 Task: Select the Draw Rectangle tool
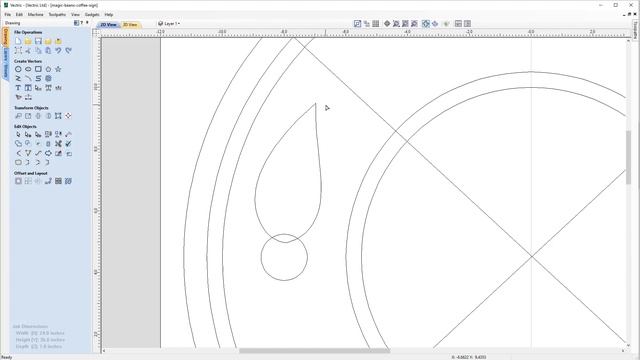pyautogui.click(x=38, y=69)
